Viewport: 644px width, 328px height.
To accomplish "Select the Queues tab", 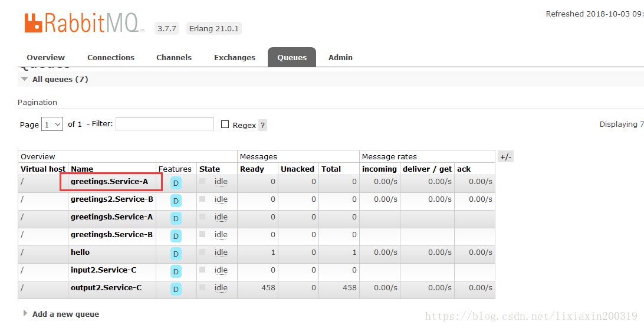I will 292,57.
